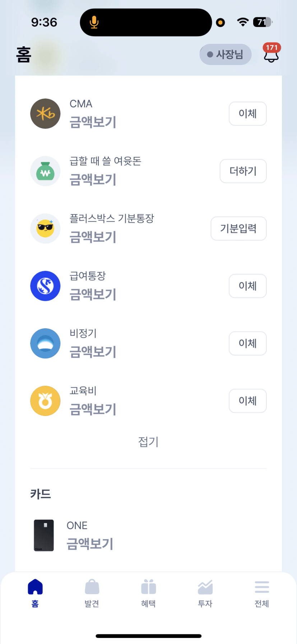The image size is (297, 644).
Task: Toggle the 사장님 mode switch
Action: click(x=226, y=55)
